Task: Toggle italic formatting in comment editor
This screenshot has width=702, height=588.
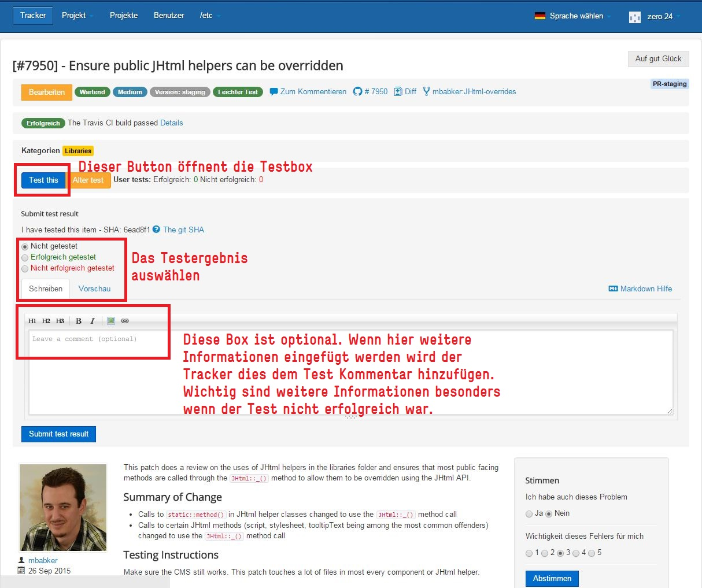Action: [x=93, y=321]
